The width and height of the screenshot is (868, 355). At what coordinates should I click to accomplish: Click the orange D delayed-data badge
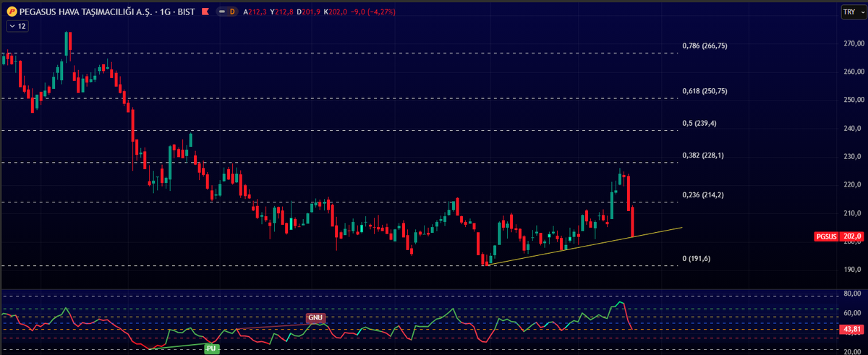click(x=231, y=12)
